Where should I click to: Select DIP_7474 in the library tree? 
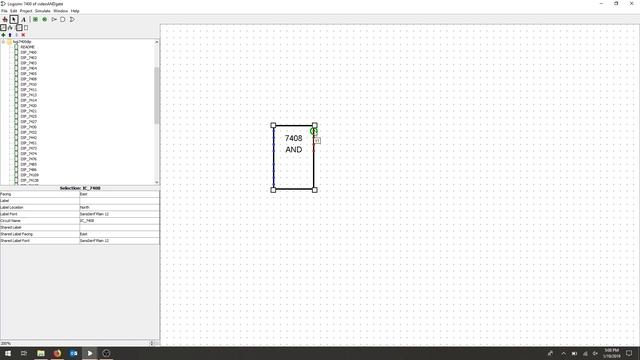[x=29, y=153]
